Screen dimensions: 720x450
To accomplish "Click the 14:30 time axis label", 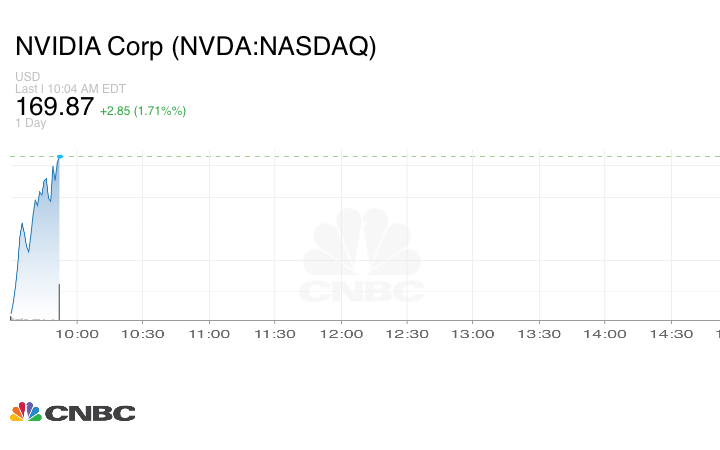I will (671, 334).
